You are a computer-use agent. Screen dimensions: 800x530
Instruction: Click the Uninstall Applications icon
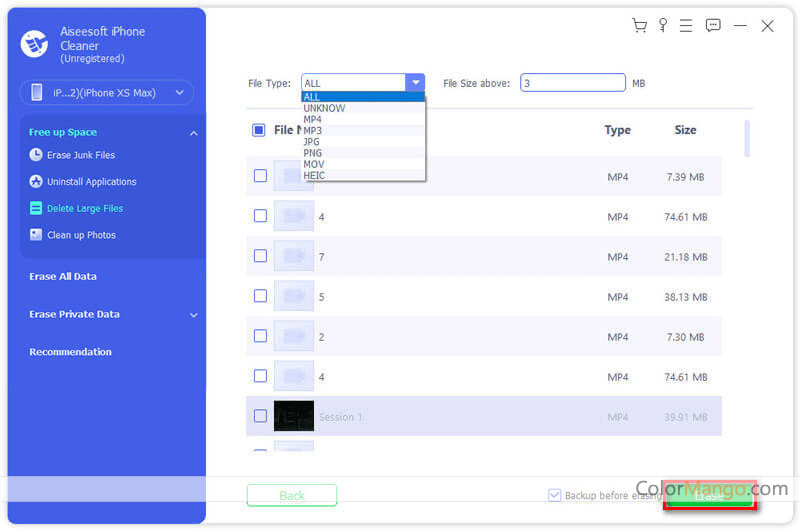[36, 182]
